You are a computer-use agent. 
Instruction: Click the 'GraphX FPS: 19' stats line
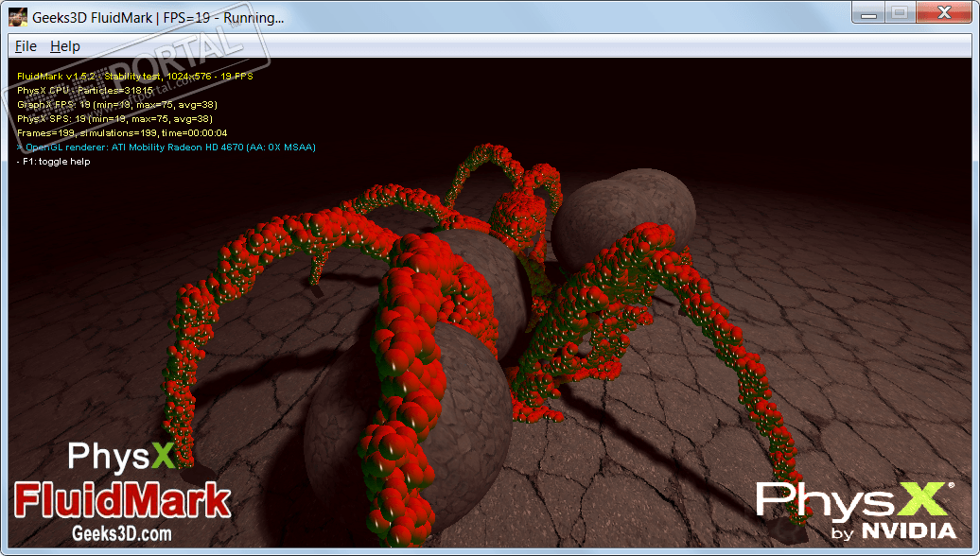117,105
